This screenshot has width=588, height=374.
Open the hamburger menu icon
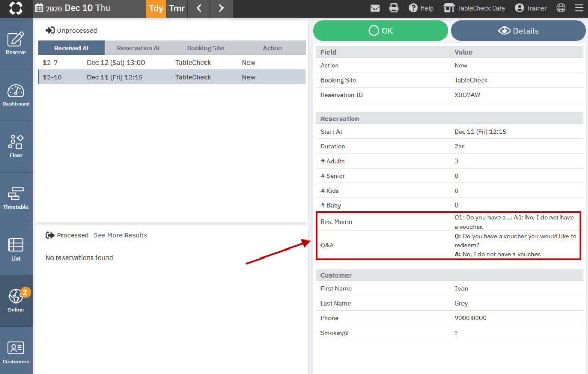(x=579, y=8)
